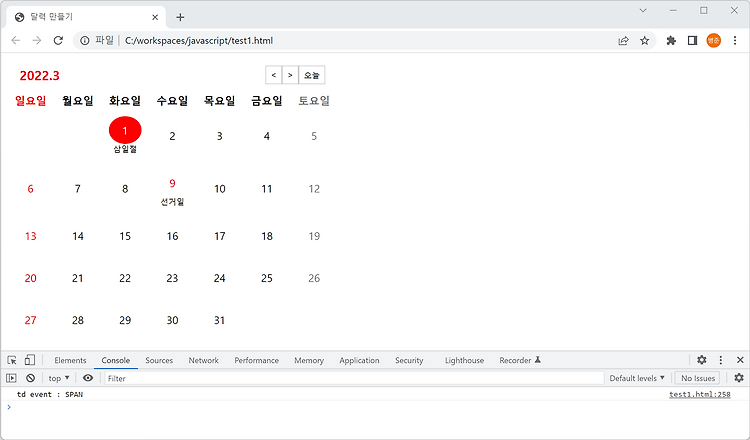Open DevTools settings gear

coord(702,360)
